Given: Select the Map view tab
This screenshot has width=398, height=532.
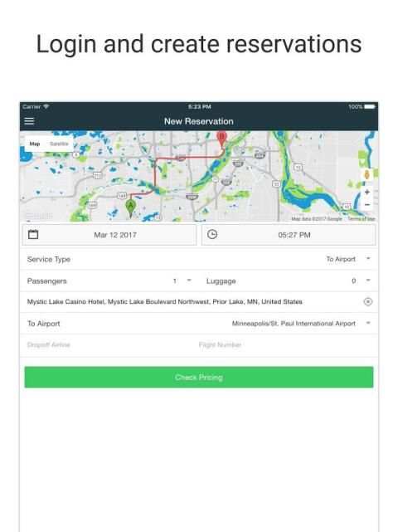Looking at the screenshot, I should (35, 144).
